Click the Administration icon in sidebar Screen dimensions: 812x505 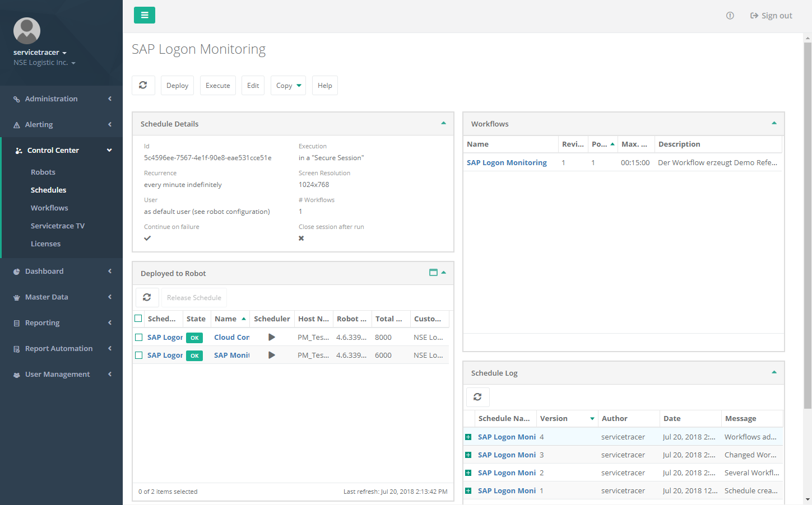(x=17, y=99)
